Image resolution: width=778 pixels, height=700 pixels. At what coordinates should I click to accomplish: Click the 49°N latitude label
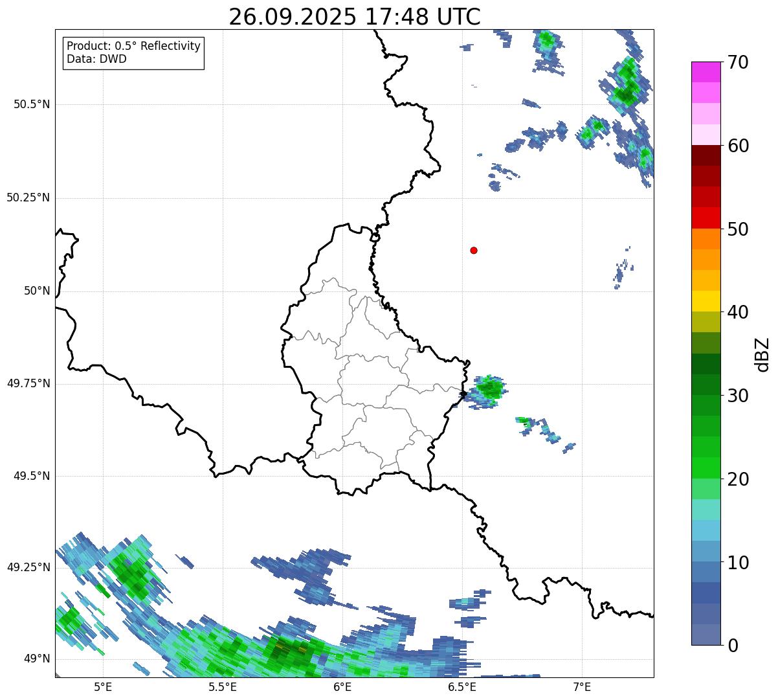37,659
